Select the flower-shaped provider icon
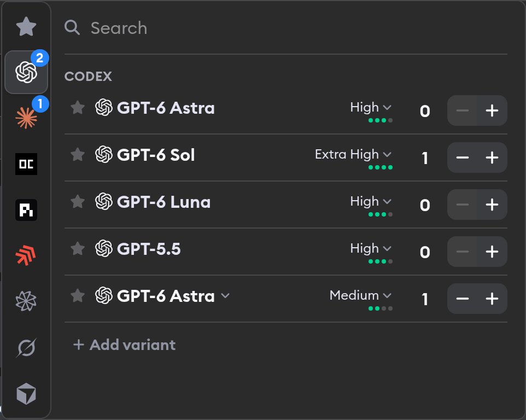This screenshot has height=420, width=526. 26,301
